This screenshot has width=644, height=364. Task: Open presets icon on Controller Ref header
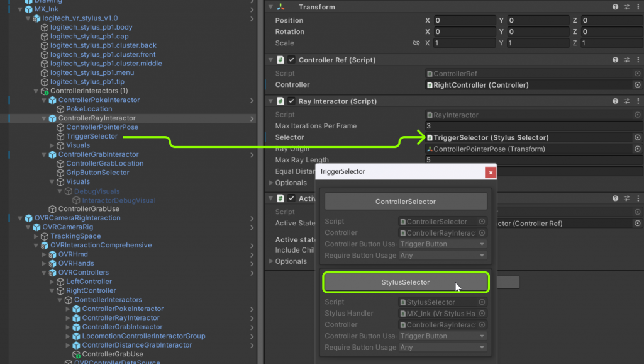click(x=626, y=60)
